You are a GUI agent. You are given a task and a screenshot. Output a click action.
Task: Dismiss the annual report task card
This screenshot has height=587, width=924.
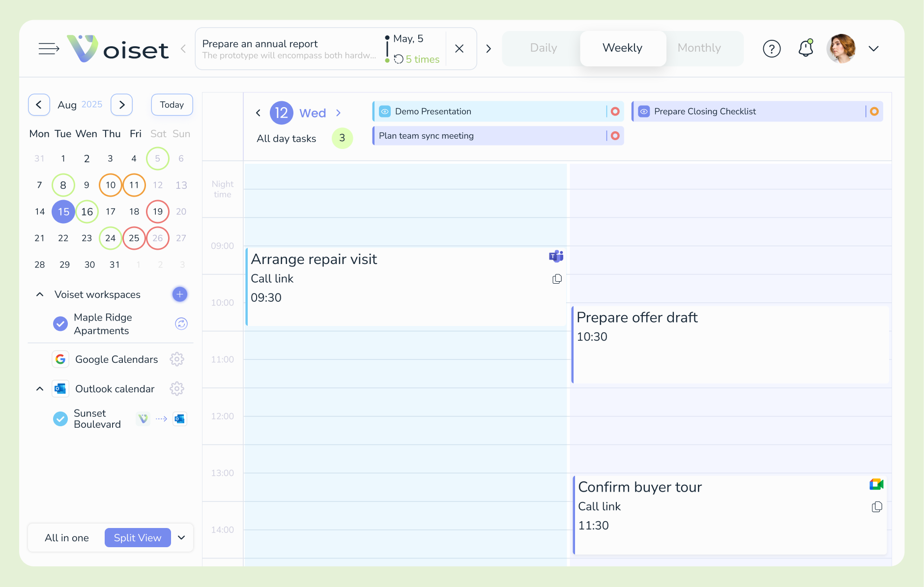tap(460, 49)
